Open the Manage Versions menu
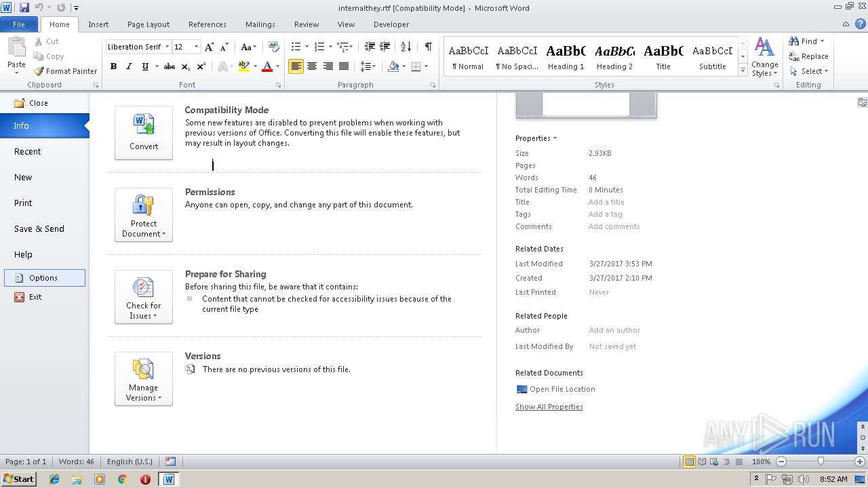The height and width of the screenshot is (488, 868). [144, 379]
